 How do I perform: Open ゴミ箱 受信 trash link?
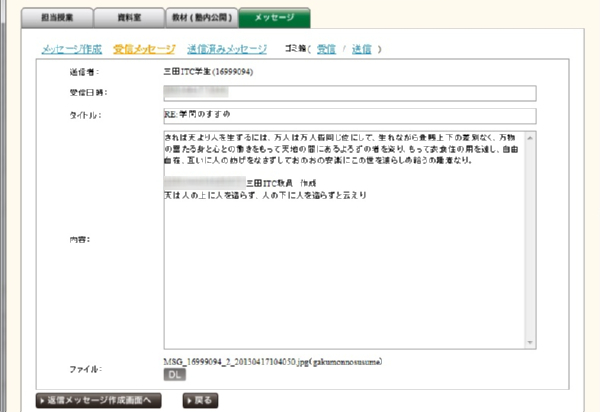tap(326, 49)
